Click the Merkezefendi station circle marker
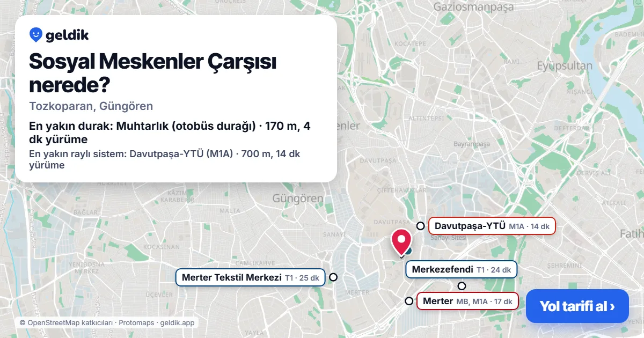 coord(462,286)
